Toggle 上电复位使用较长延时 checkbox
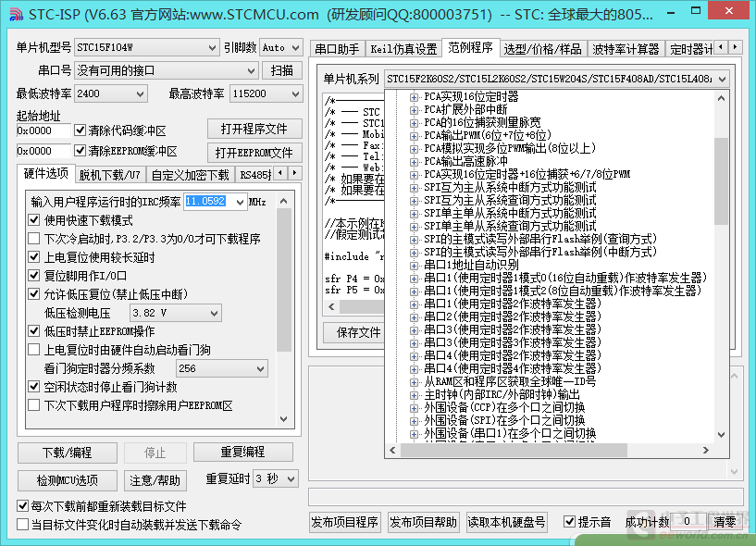 (x=33, y=256)
